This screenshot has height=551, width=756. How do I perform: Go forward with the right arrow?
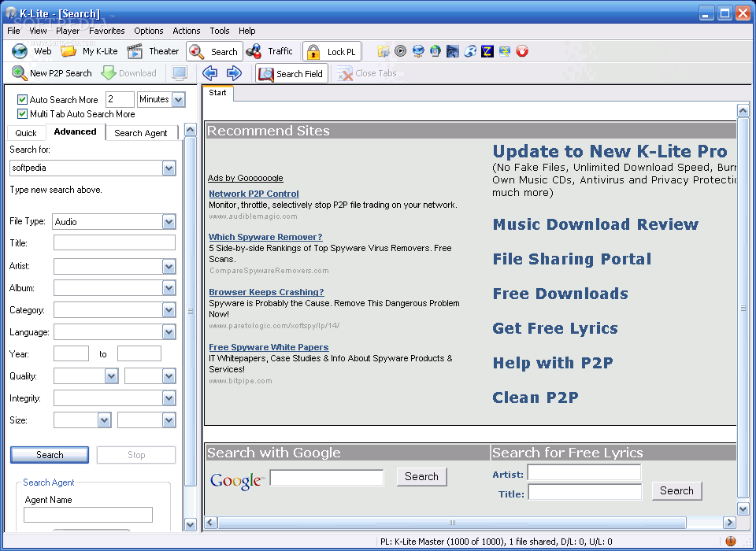pyautogui.click(x=235, y=73)
